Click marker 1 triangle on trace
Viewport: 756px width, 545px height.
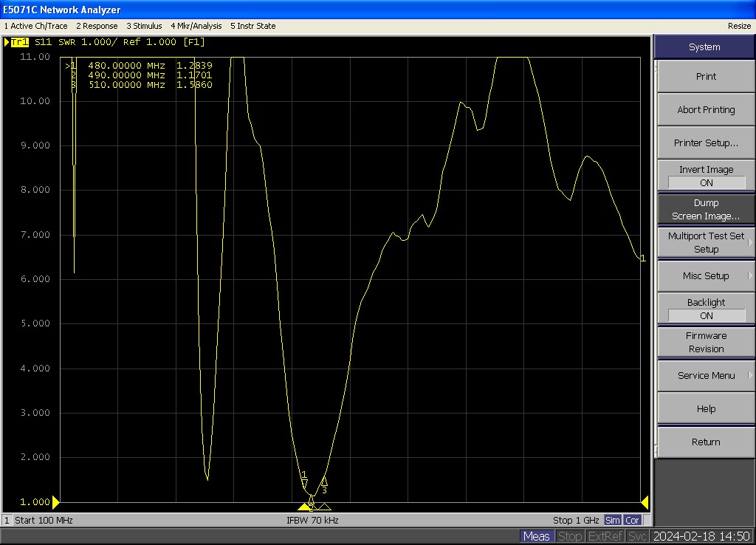[304, 484]
